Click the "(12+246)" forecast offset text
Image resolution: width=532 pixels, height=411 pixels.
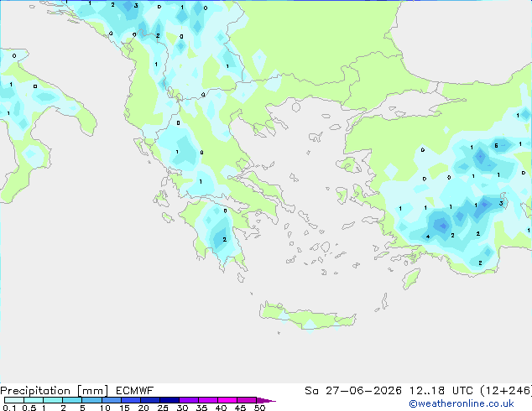click(x=506, y=391)
